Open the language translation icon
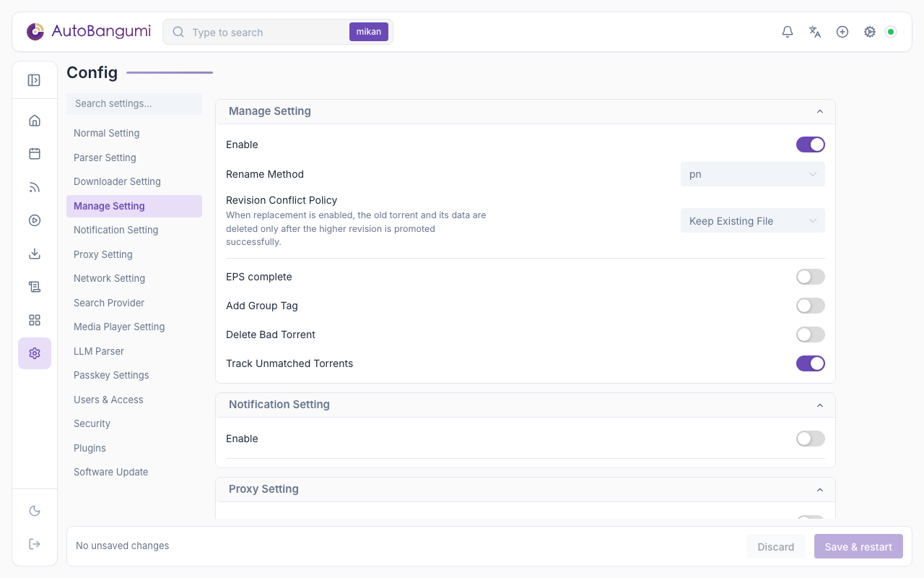Image resolution: width=924 pixels, height=578 pixels. click(x=815, y=32)
